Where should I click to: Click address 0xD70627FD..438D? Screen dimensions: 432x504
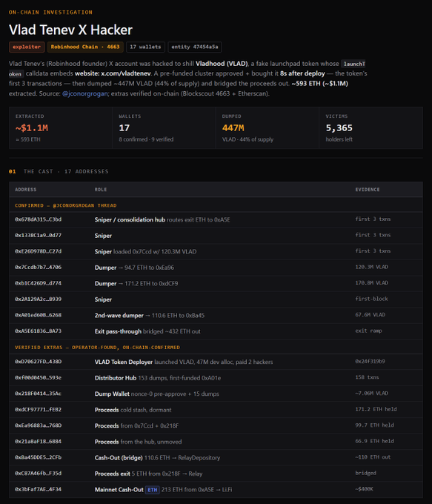coord(39,362)
